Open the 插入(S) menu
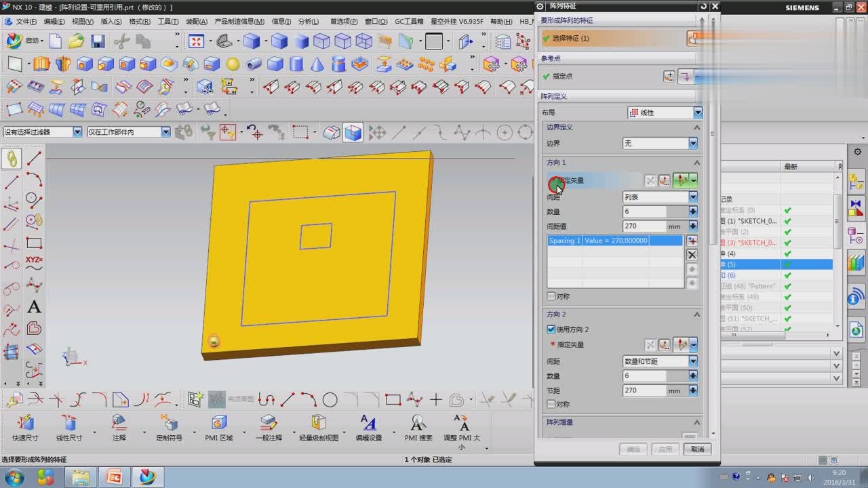The height and width of the screenshot is (488, 868). (111, 22)
